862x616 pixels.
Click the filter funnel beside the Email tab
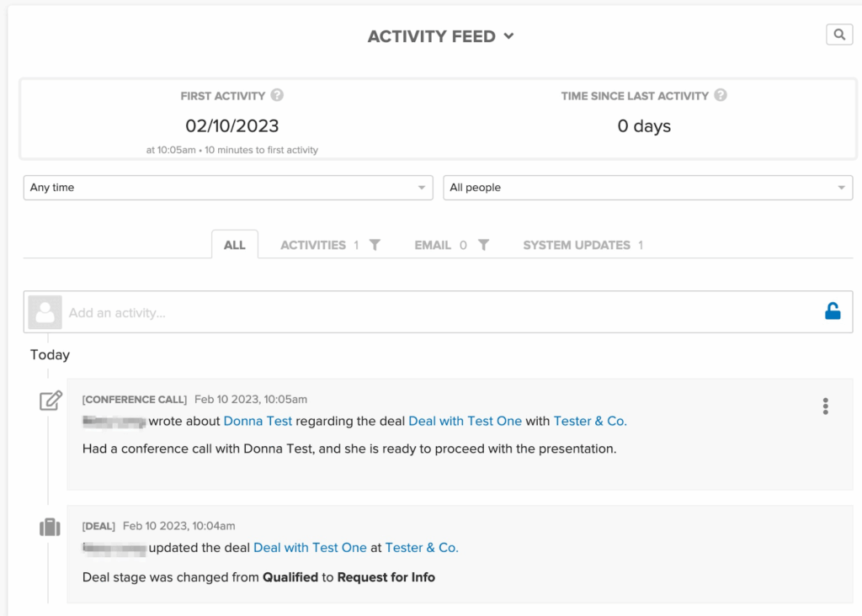pos(483,245)
